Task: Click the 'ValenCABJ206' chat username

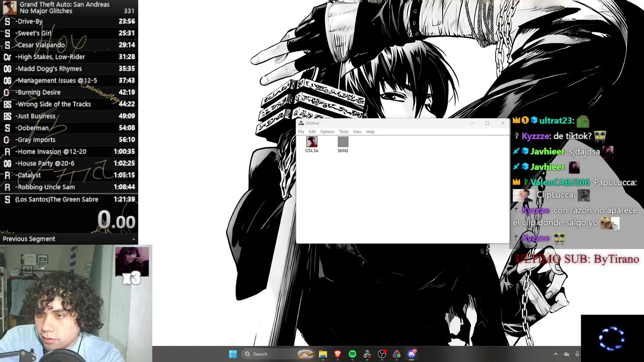Action: coord(560,183)
